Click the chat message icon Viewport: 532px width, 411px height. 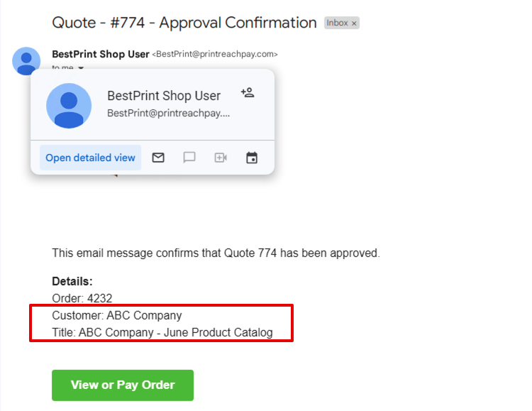point(189,158)
